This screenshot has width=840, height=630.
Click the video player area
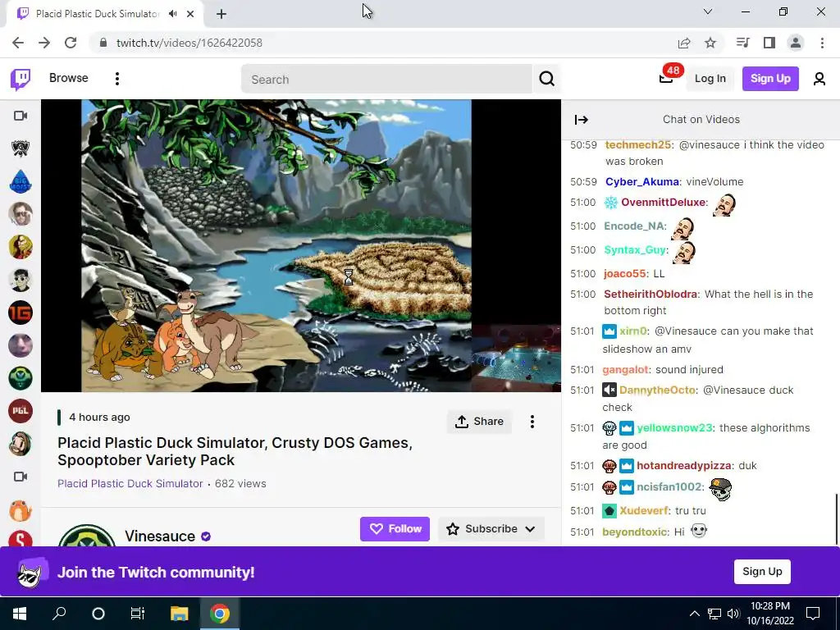click(300, 245)
